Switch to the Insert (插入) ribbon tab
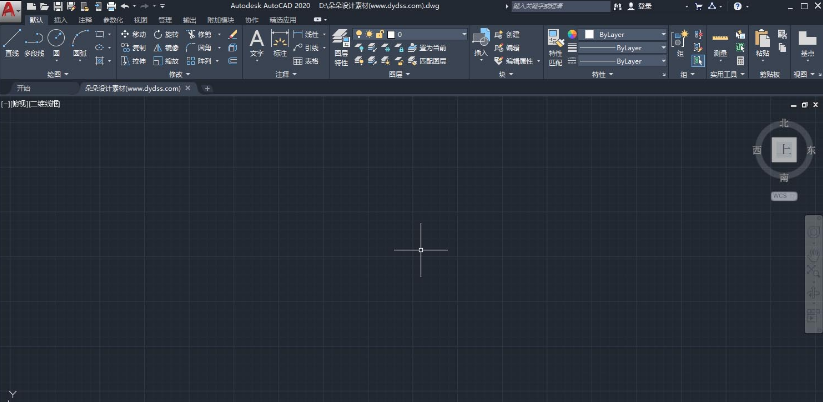The width and height of the screenshot is (823, 402). [61, 20]
